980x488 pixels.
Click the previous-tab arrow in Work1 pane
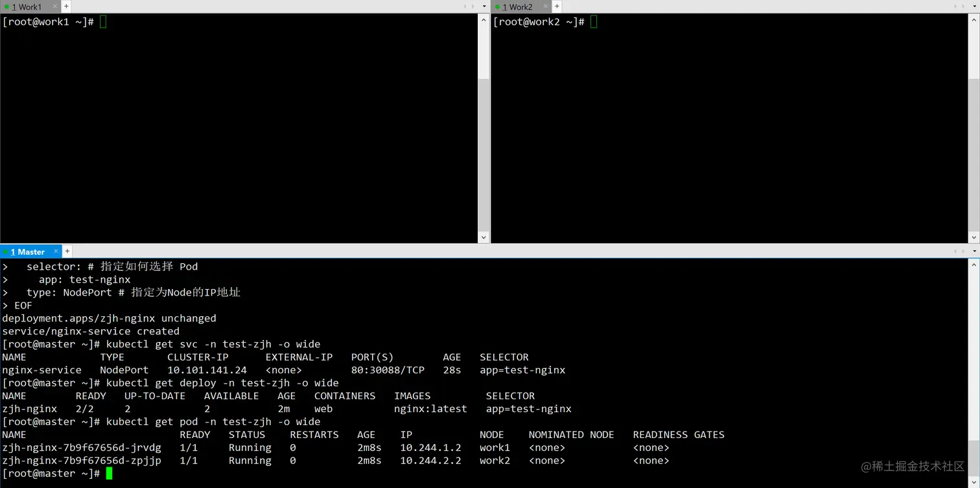click(x=465, y=6)
